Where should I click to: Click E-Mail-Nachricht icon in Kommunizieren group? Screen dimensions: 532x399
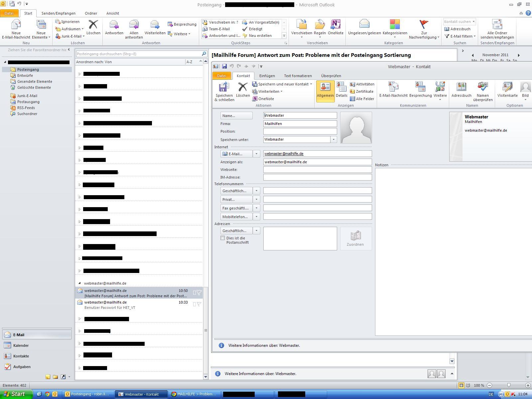393,87
